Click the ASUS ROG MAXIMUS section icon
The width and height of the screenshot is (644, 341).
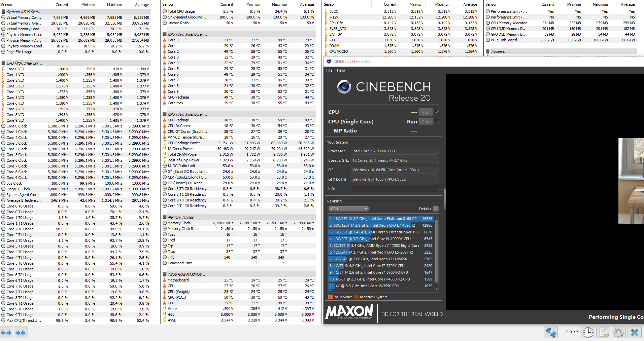click(165, 274)
